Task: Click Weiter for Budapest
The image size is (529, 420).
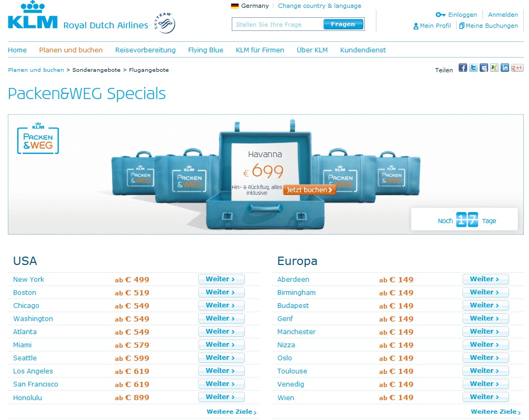Action: [485, 305]
